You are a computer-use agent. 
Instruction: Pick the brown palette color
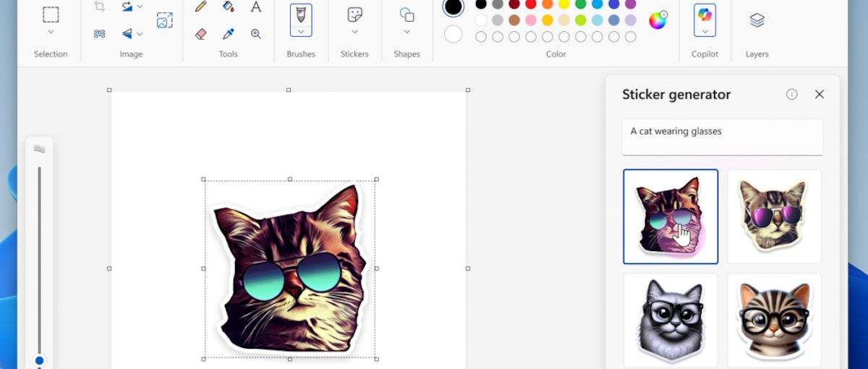[x=514, y=20]
